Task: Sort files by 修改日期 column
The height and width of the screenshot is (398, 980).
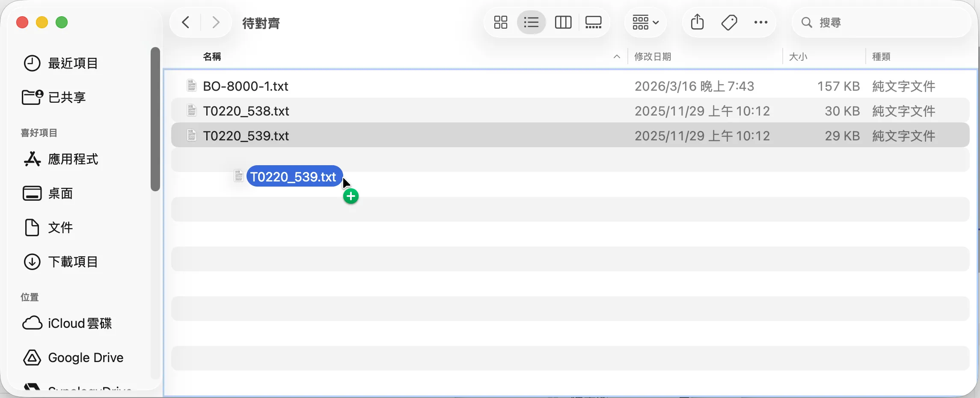Action: [x=652, y=56]
